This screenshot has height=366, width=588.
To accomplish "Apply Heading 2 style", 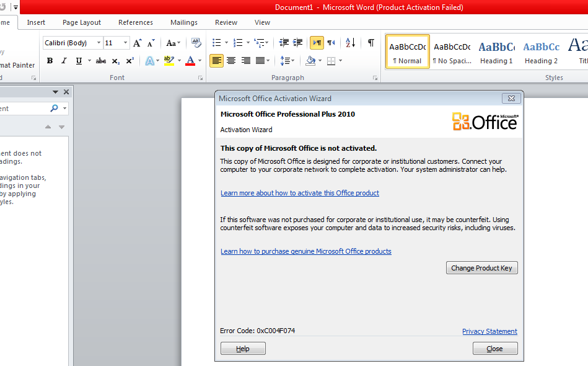I will pyautogui.click(x=541, y=52).
